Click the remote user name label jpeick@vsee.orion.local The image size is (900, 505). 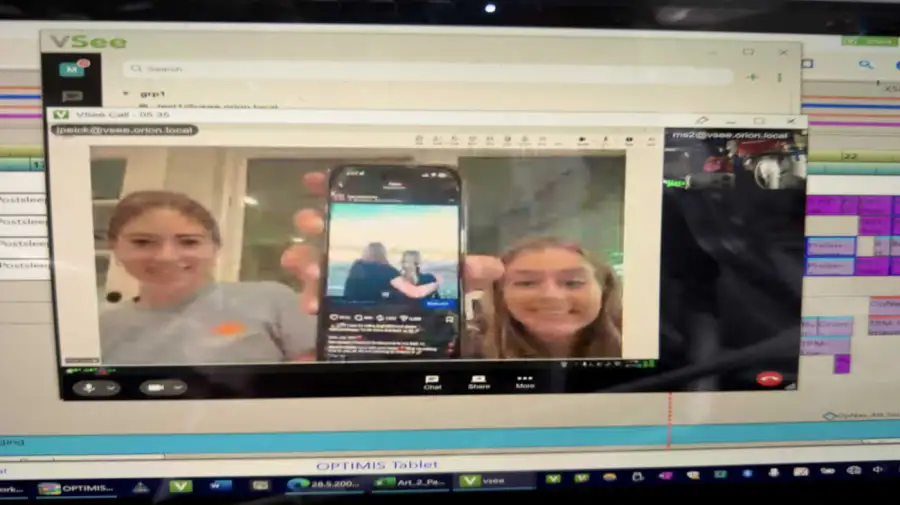coord(125,130)
